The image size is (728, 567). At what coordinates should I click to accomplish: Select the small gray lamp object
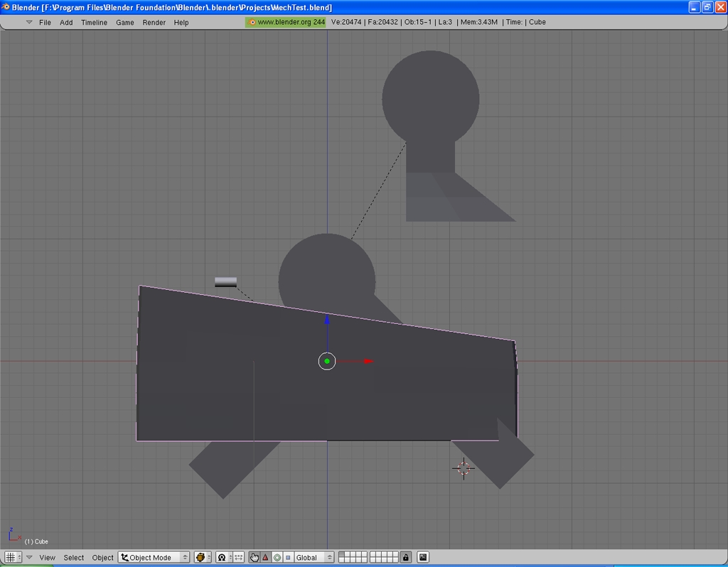tap(225, 282)
